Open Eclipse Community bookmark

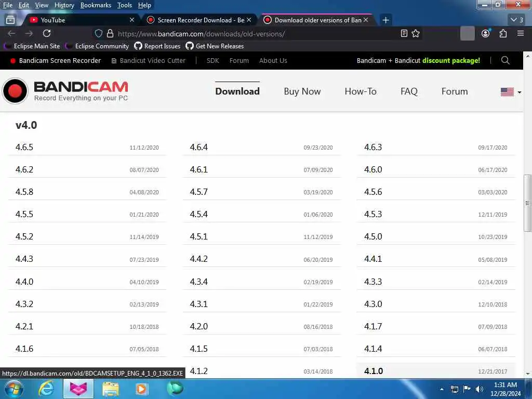click(x=98, y=46)
